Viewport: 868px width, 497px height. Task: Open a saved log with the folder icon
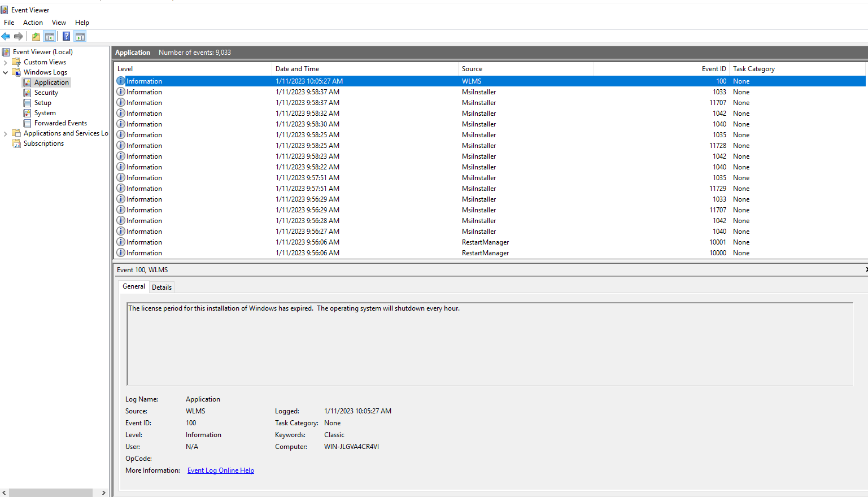click(35, 36)
